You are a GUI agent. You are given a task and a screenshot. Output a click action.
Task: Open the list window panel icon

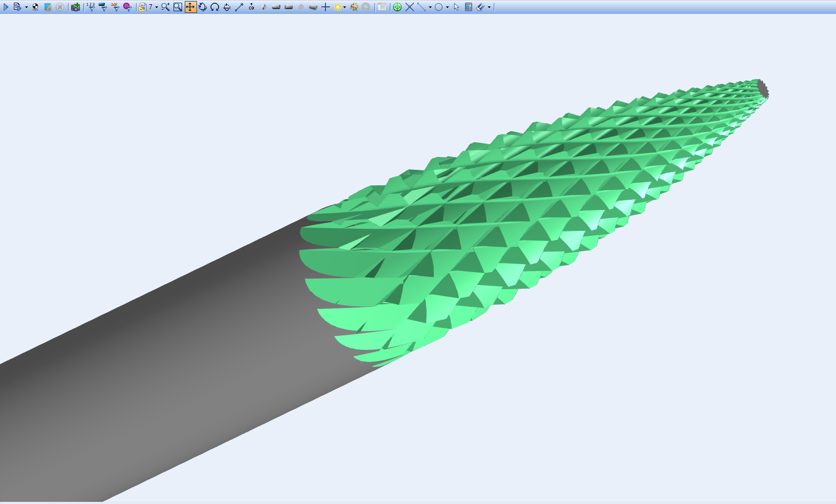click(382, 7)
